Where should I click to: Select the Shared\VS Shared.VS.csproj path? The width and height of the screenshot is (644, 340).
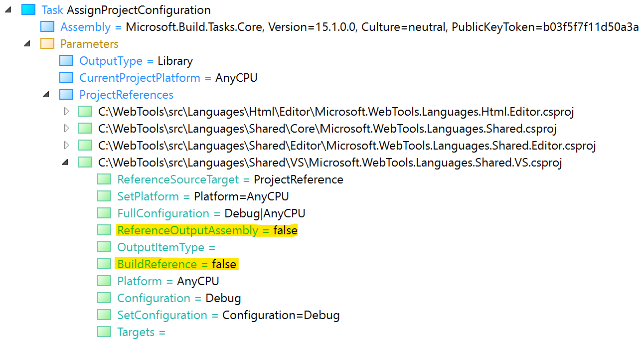[330, 163]
